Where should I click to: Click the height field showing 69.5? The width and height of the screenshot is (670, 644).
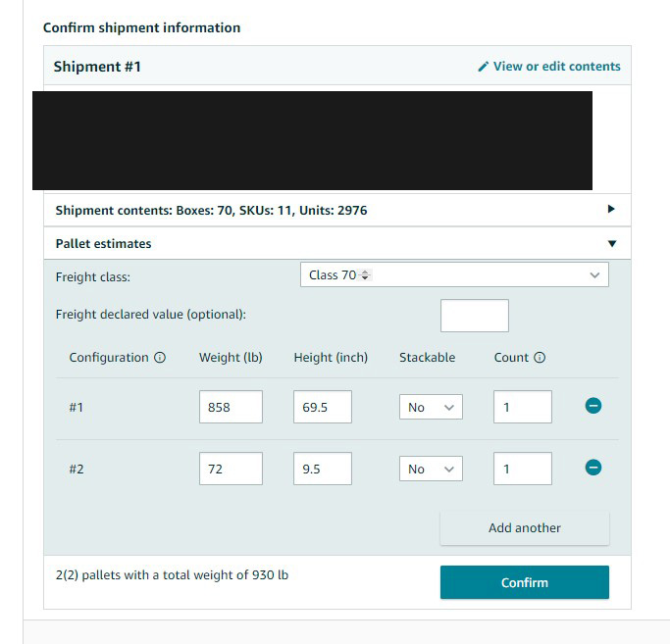tap(323, 407)
